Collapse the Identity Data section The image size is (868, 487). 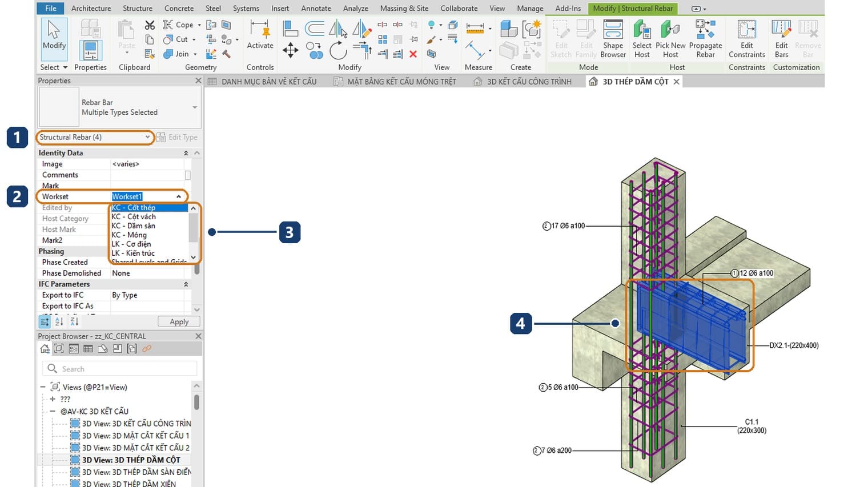tap(186, 153)
